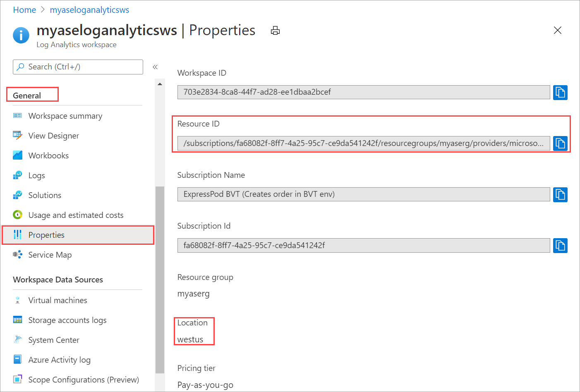580x392 pixels.
Task: Navigate to Home via the breadcrumb
Action: coord(24,10)
